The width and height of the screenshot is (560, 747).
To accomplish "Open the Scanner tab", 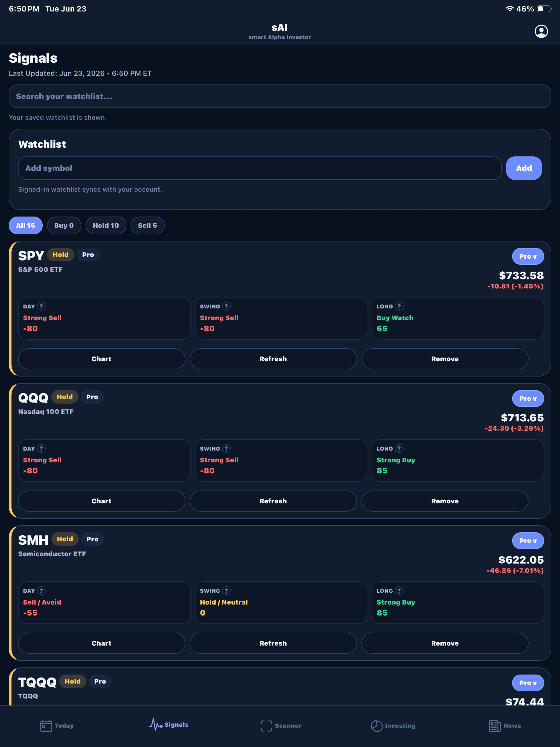I will (x=281, y=726).
